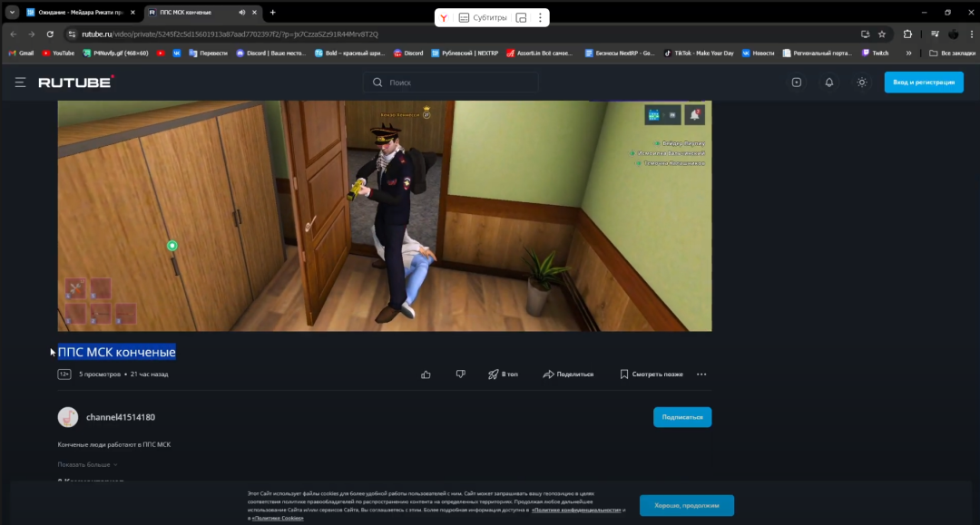This screenshot has height=525, width=980.
Task: Open the Twitch bookmark
Action: 875,53
